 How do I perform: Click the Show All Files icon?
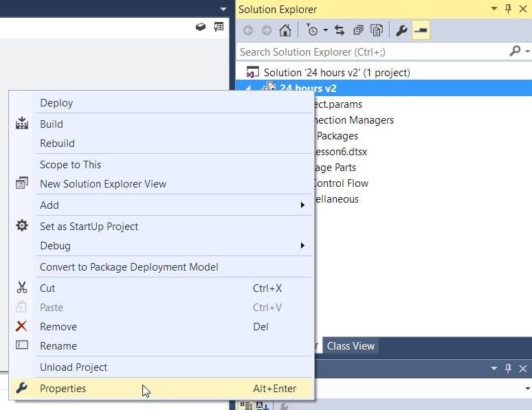(377, 30)
